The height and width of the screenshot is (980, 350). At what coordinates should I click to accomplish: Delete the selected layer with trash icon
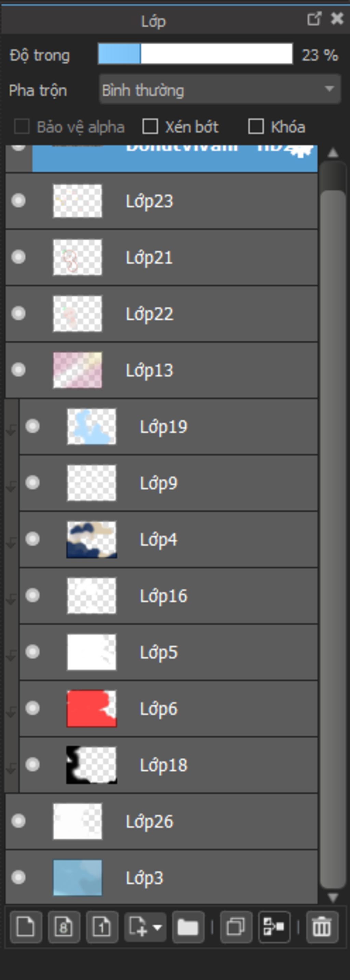click(x=322, y=927)
